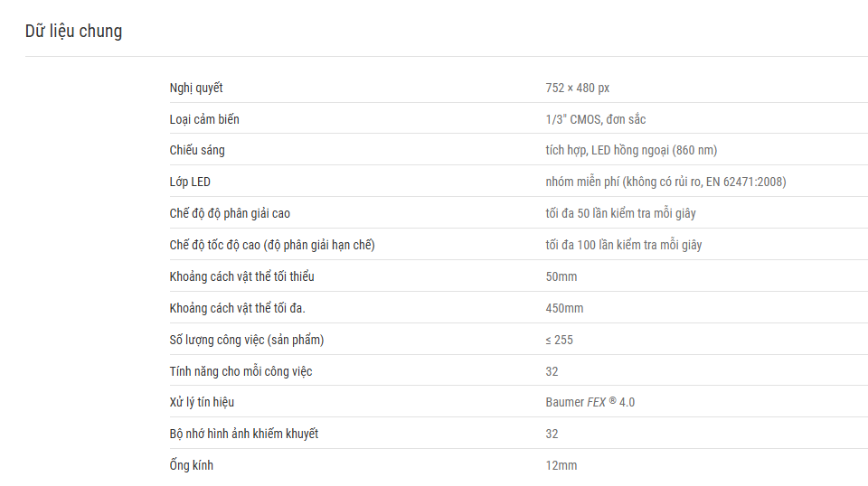868x486 pixels.
Task: Select 'Chế độ tốc độ cao' row label
Action: [x=272, y=245]
